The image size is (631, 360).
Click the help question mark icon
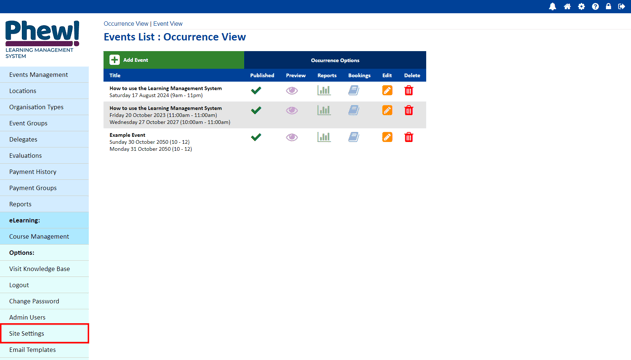(595, 6)
